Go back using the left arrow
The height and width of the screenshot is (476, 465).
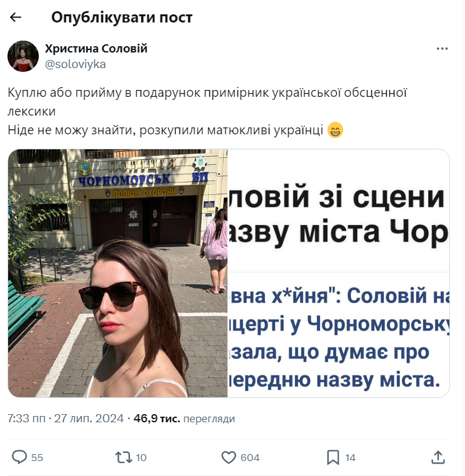(x=16, y=17)
